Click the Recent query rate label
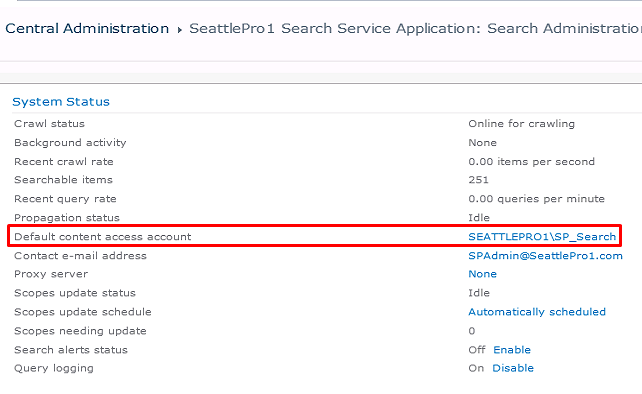The image size is (642, 394). point(65,199)
